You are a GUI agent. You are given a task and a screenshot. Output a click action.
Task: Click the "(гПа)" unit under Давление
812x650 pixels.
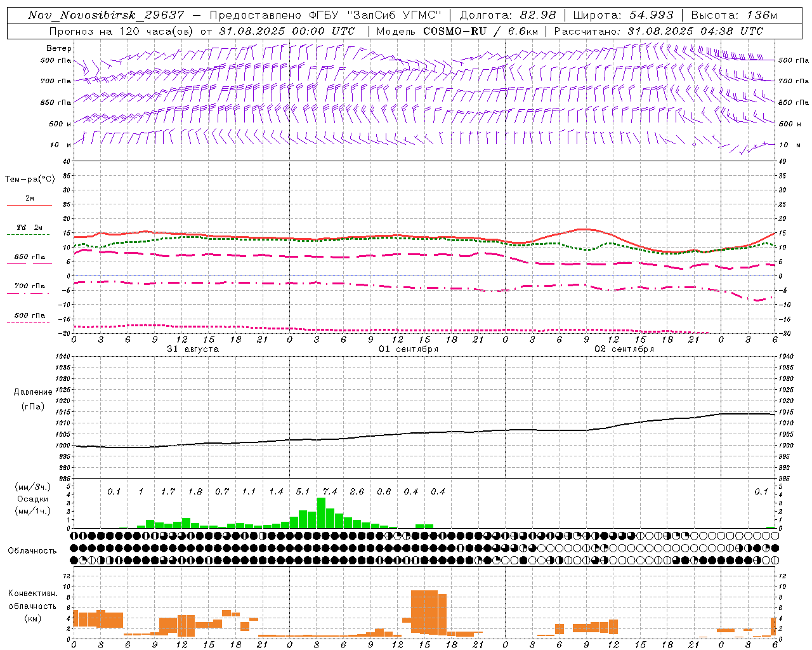(33, 407)
